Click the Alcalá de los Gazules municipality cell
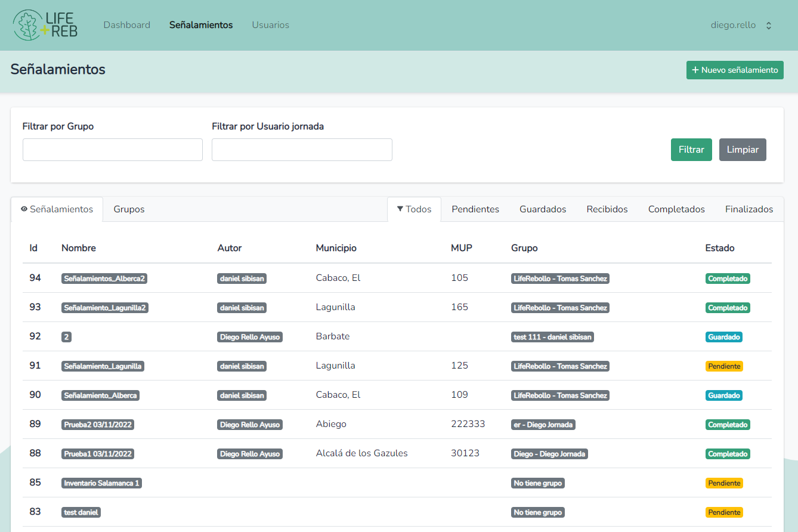Screen dimensions: 798x532 point(361,453)
